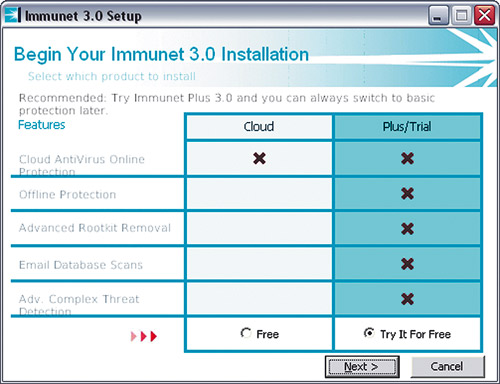Viewport: 500px width, 384px height.
Task: Click 'Select which product to install' subtitle
Action: click(112, 76)
